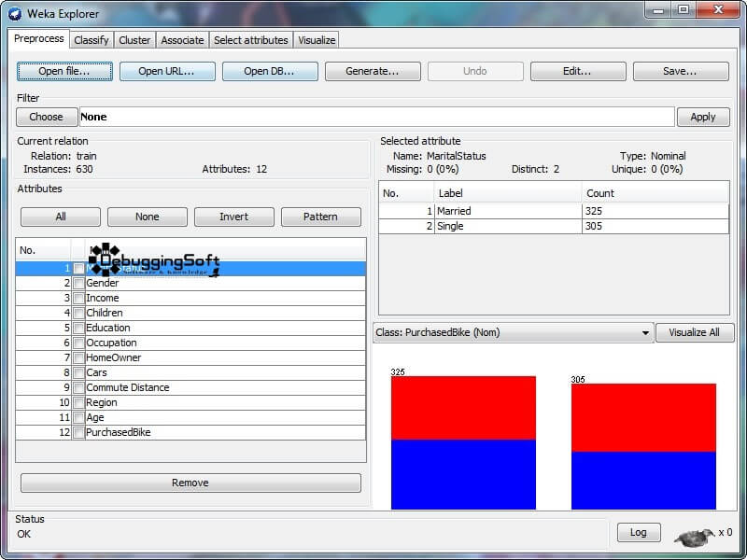This screenshot has width=747, height=560.
Task: Mark the Region attribute checkbox
Action: point(78,403)
